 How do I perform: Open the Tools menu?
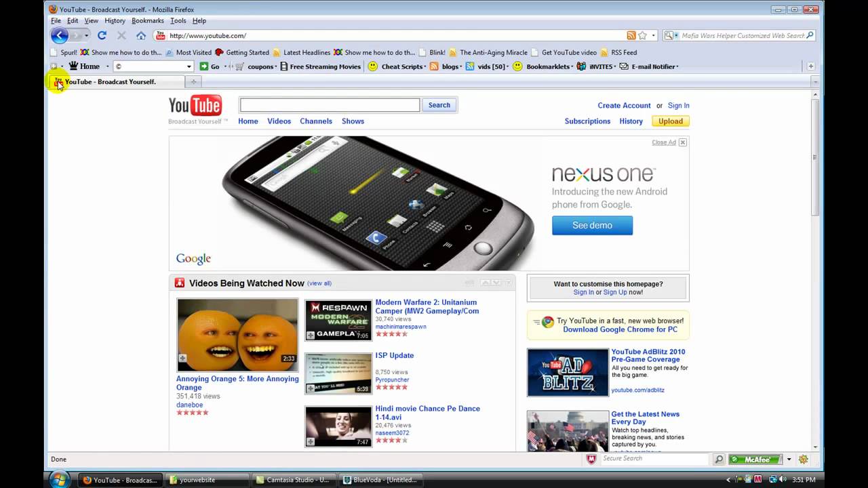tap(178, 21)
